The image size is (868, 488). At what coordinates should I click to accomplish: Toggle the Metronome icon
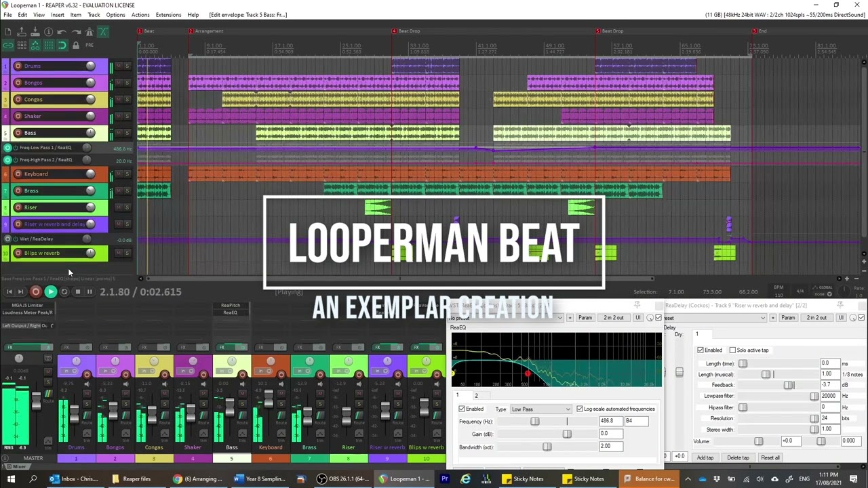[90, 32]
